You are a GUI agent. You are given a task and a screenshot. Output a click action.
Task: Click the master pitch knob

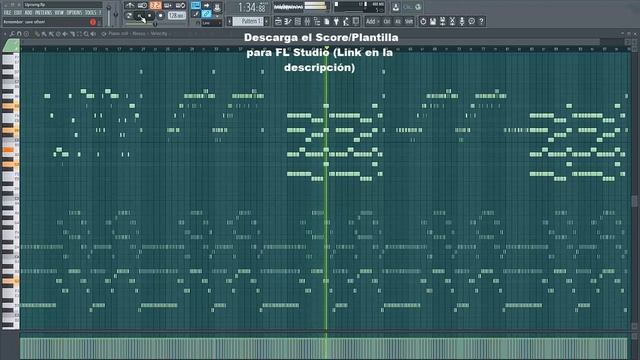(116, 15)
